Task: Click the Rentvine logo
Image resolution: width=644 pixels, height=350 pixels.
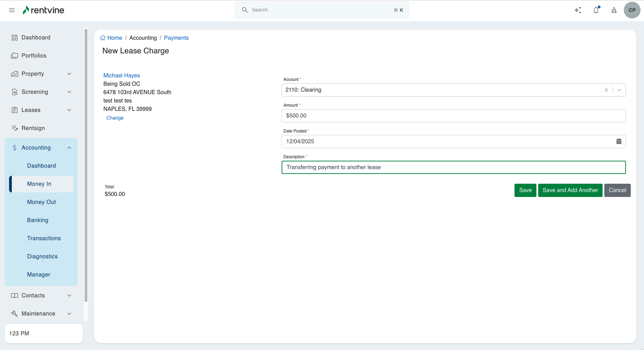Action: coord(44,10)
